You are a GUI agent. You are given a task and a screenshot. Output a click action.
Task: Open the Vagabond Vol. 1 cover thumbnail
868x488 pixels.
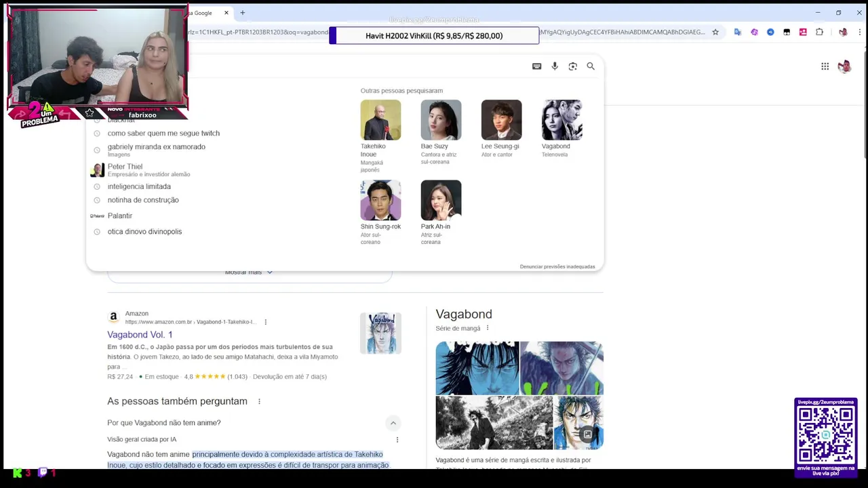pyautogui.click(x=380, y=333)
